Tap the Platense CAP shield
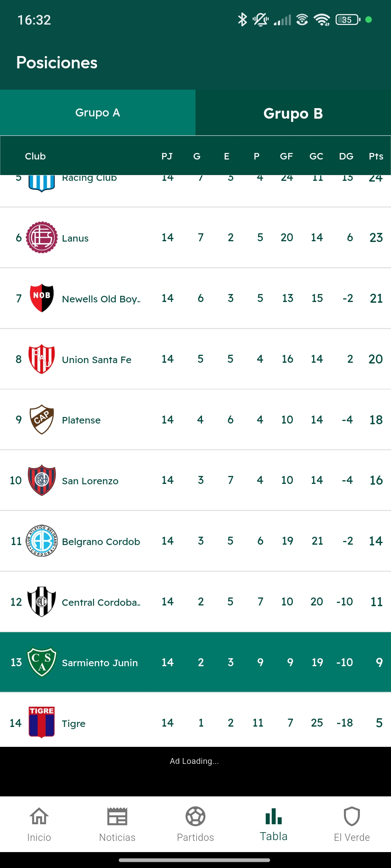Image resolution: width=391 pixels, height=868 pixels. pos(42,420)
